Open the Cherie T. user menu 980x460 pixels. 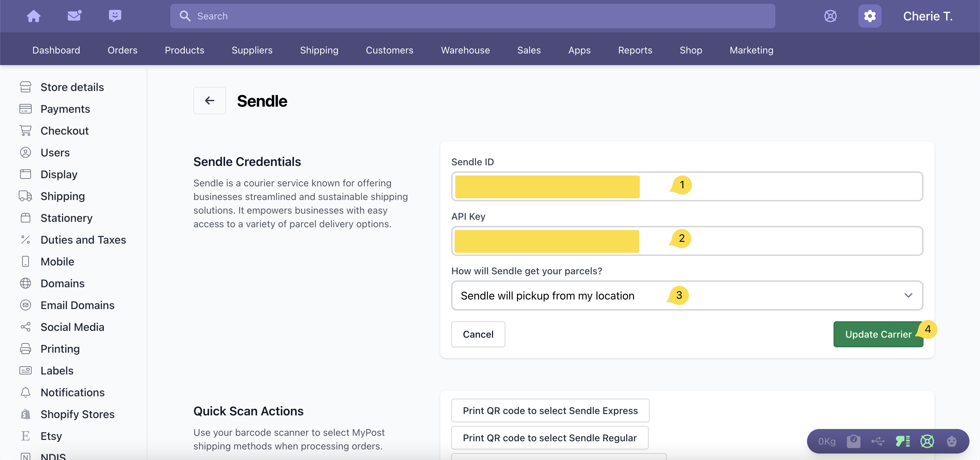click(928, 16)
